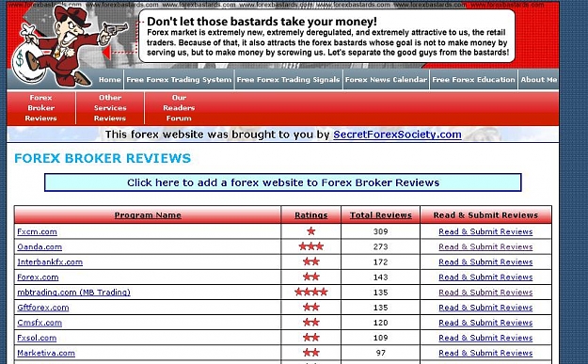Viewport: 588px width, 364px height.
Task: Click the Read & Submit Reviews column header
Action: 485,215
